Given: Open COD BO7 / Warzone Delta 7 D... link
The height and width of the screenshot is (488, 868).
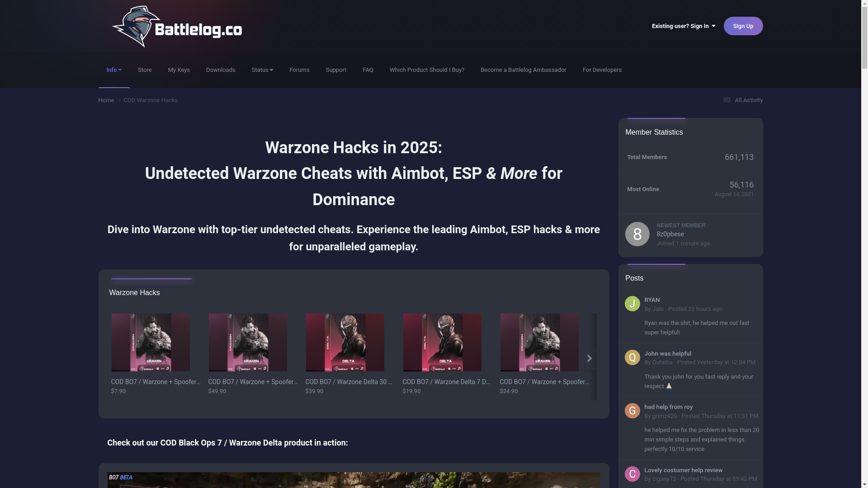Looking at the screenshot, I should coord(446,382).
